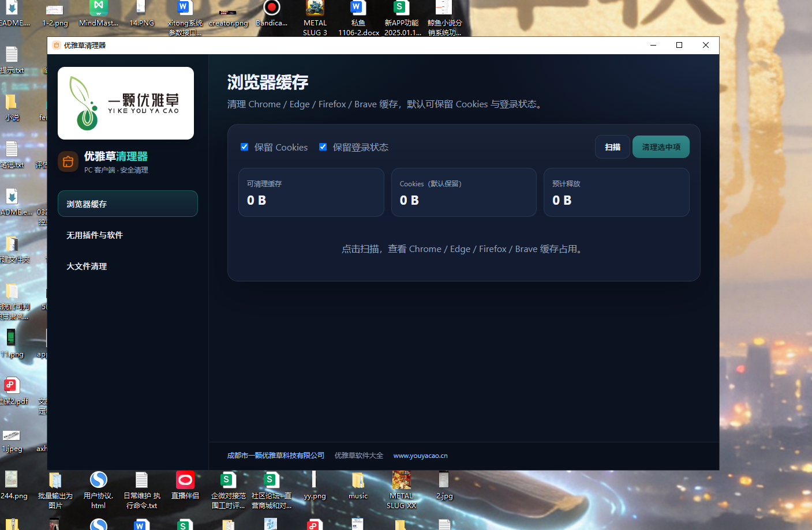Click the Cookies（默认保留） stat card
Image resolution: width=812 pixels, height=530 pixels.
point(464,193)
